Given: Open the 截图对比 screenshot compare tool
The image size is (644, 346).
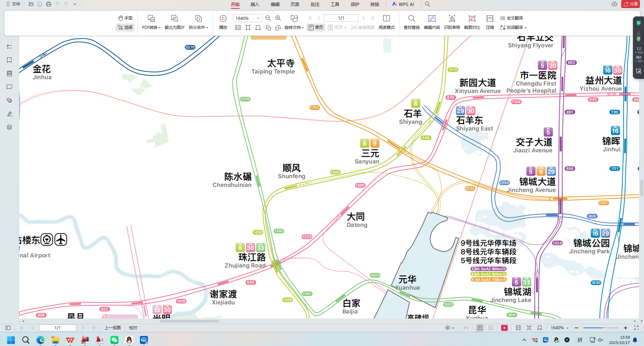Looking at the screenshot, I should pos(472,22).
